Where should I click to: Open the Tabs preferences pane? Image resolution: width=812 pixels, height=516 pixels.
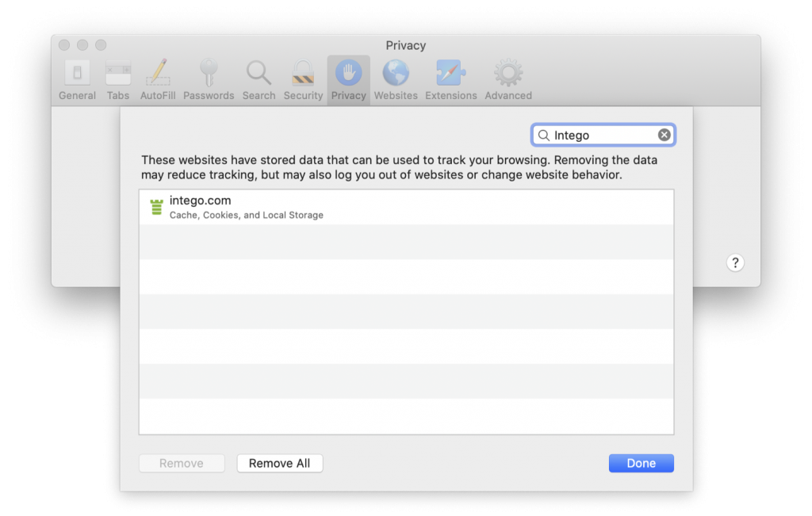(x=117, y=78)
